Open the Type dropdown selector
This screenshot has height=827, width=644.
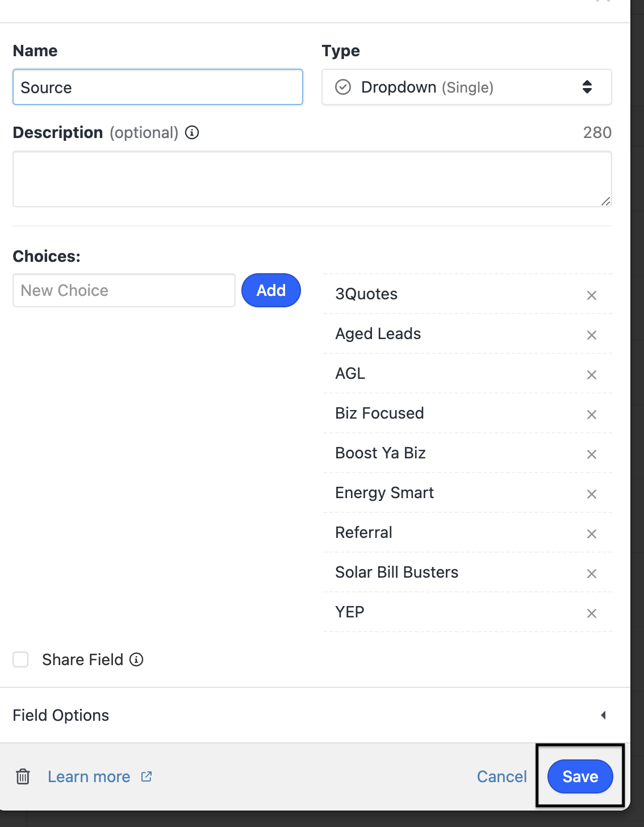pyautogui.click(x=466, y=87)
